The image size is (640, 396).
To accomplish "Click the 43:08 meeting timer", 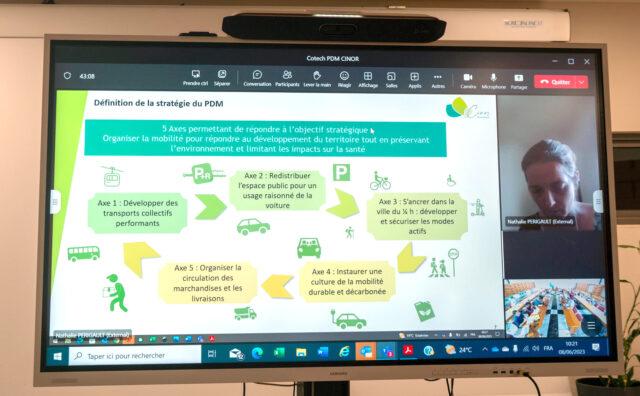I will pyautogui.click(x=87, y=76).
